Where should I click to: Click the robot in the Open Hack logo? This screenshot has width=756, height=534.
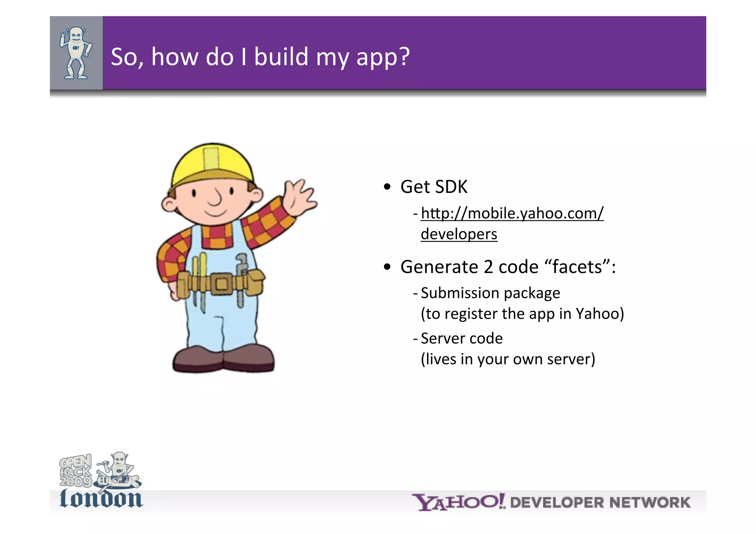[x=119, y=469]
